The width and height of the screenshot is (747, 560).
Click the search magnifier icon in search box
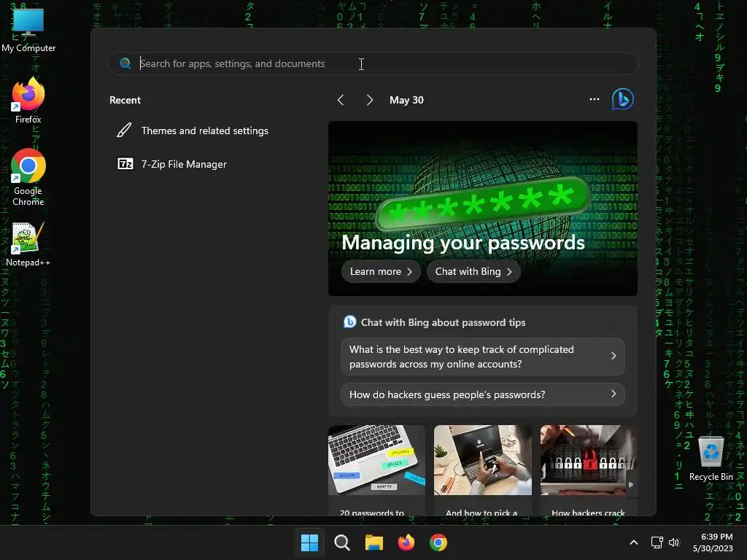(125, 63)
